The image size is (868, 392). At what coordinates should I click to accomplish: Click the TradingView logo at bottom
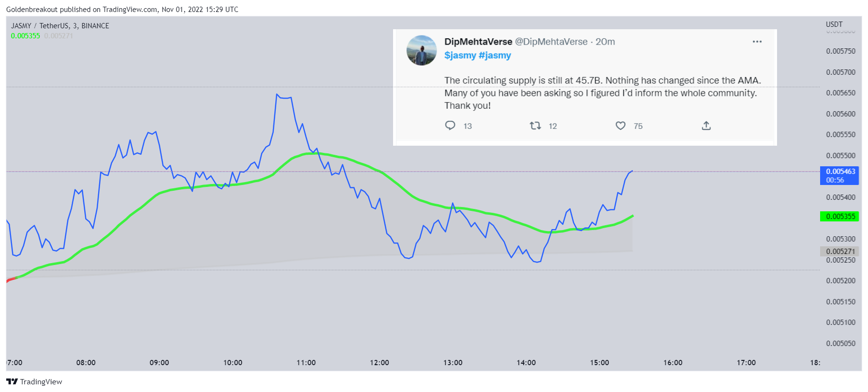click(x=34, y=381)
